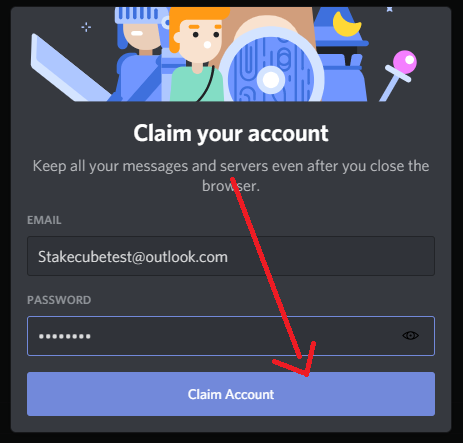Click the four-point sparkle near the sword
Screen dimensions: 463x443
86,27
